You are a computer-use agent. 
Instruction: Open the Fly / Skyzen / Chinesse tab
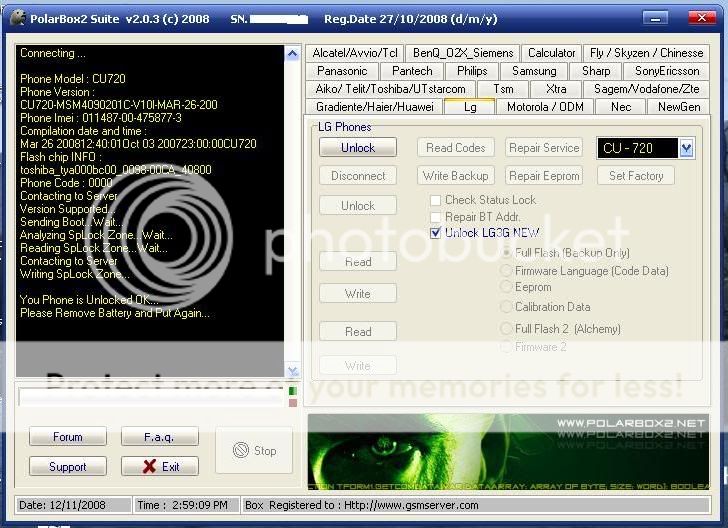point(646,53)
